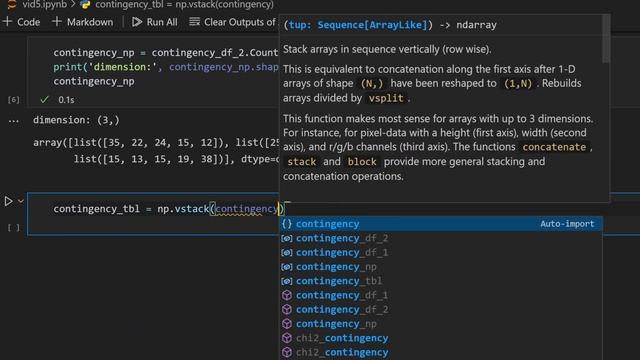Choose first contingency_df_1 variable suggestion

coord(441,252)
